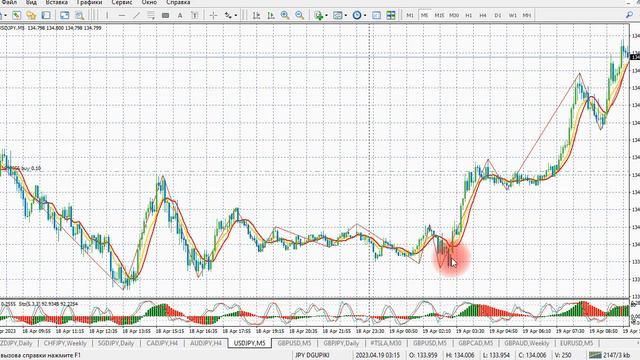The width and height of the screenshot is (640, 360).
Task: Switch chart to M1 timeframe
Action: 410,16
